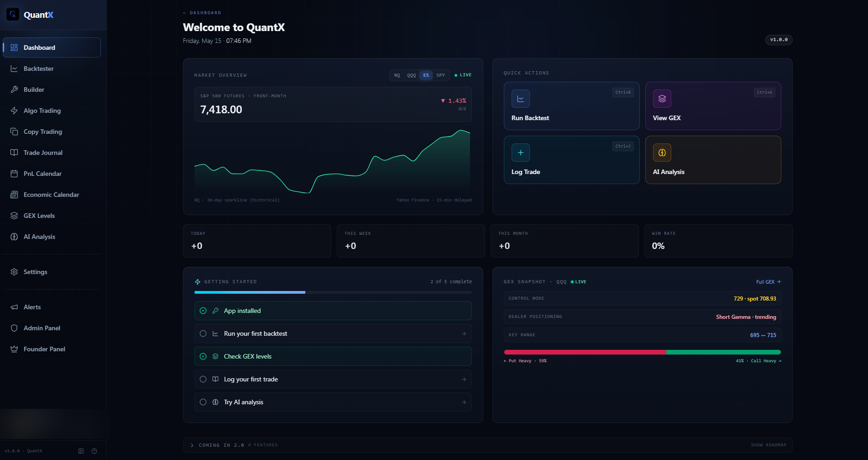Click the 7,418.00 futures price
This screenshot has height=460, width=868.
[221, 110]
